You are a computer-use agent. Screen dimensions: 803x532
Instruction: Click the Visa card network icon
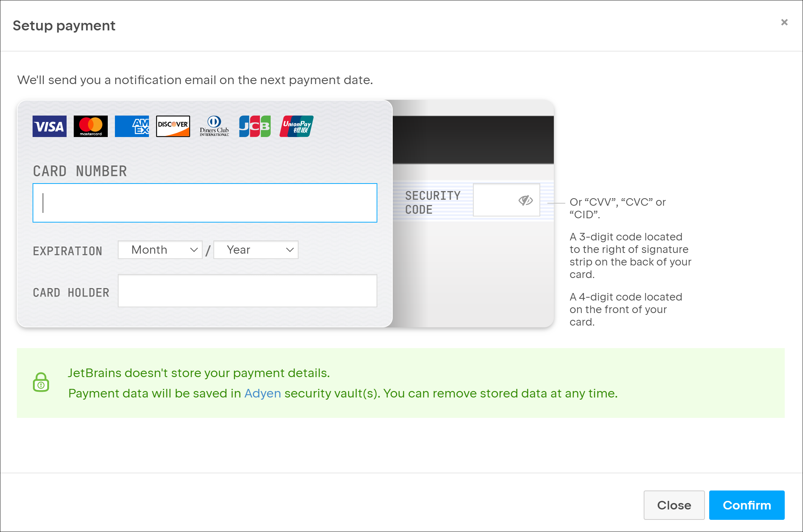[49, 125]
